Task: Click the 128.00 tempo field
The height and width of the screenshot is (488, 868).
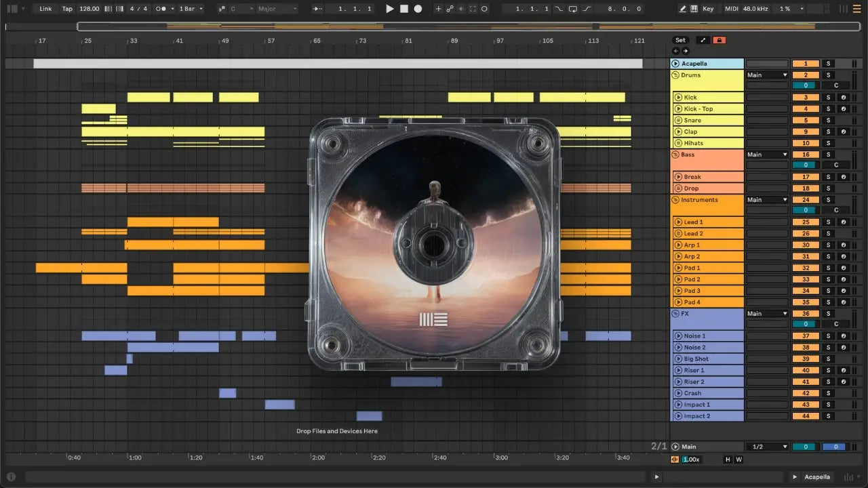Action: (x=89, y=9)
